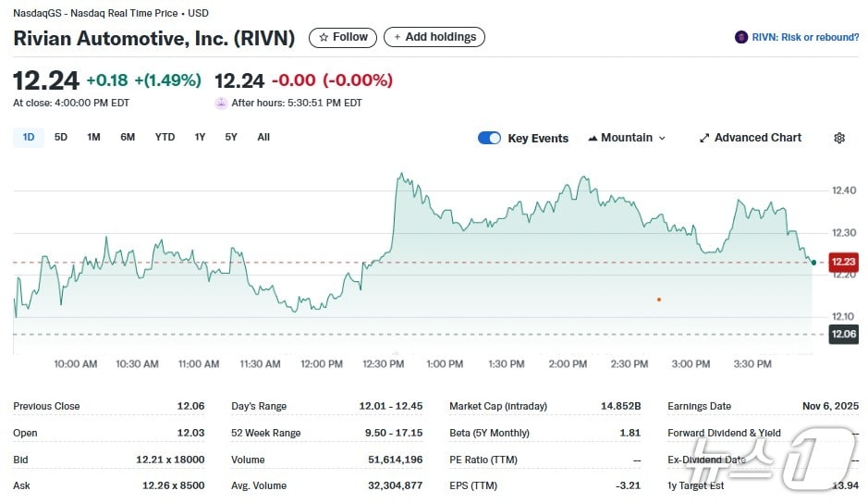Select the 1D time range tab
Screen dimensions: 868x503
pos(29,137)
